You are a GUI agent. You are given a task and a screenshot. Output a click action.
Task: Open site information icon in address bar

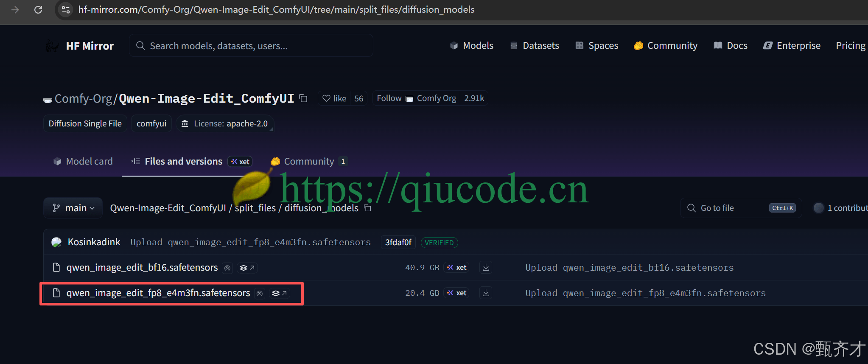tap(66, 9)
